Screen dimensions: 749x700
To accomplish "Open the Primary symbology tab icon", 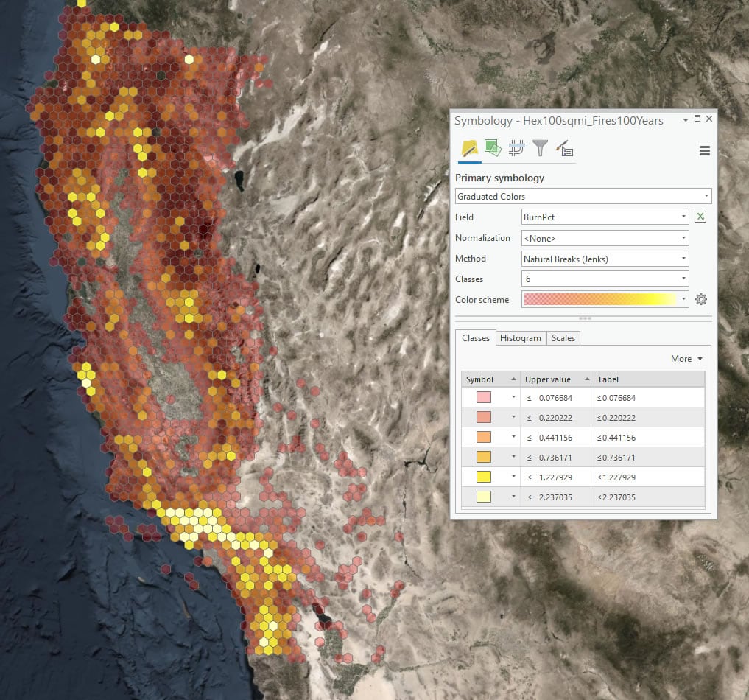I will [x=470, y=149].
